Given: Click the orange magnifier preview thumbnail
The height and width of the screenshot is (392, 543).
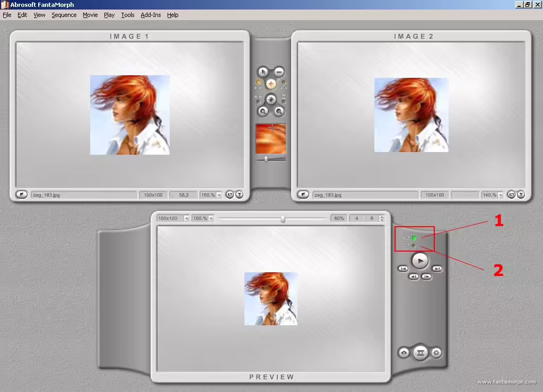Looking at the screenshot, I should pyautogui.click(x=271, y=139).
